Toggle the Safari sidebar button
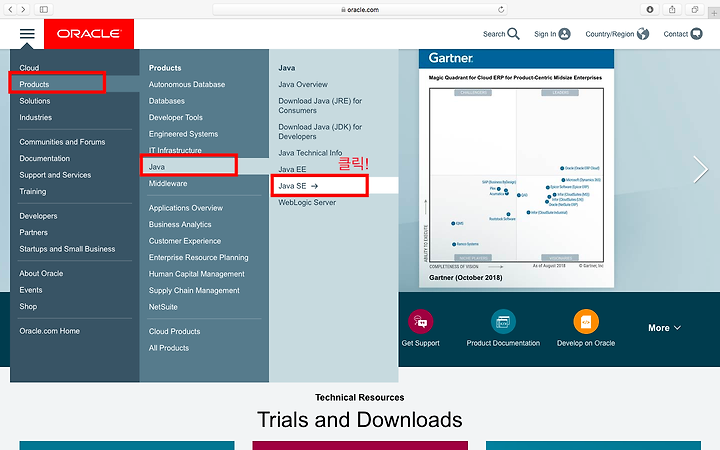The width and height of the screenshot is (720, 450). click(x=44, y=9)
